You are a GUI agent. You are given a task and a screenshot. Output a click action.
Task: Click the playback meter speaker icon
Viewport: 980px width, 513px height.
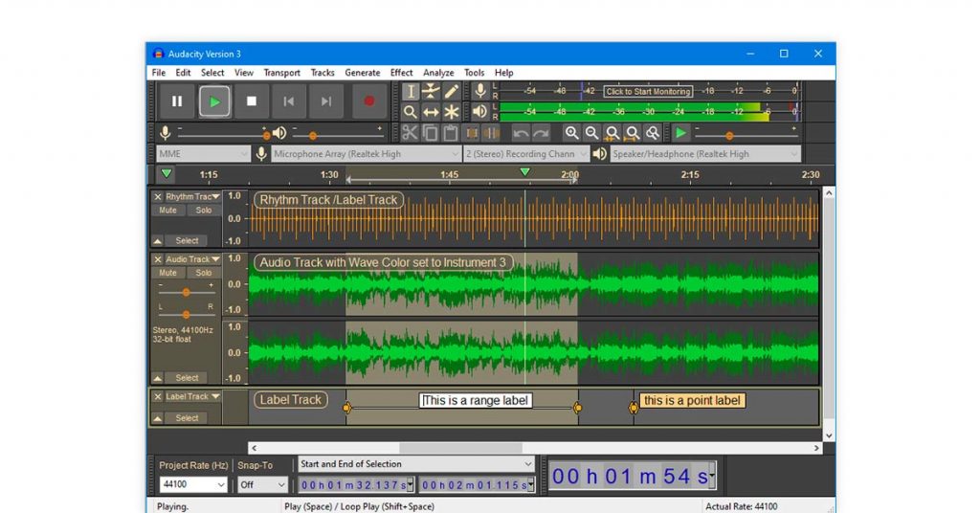479,112
